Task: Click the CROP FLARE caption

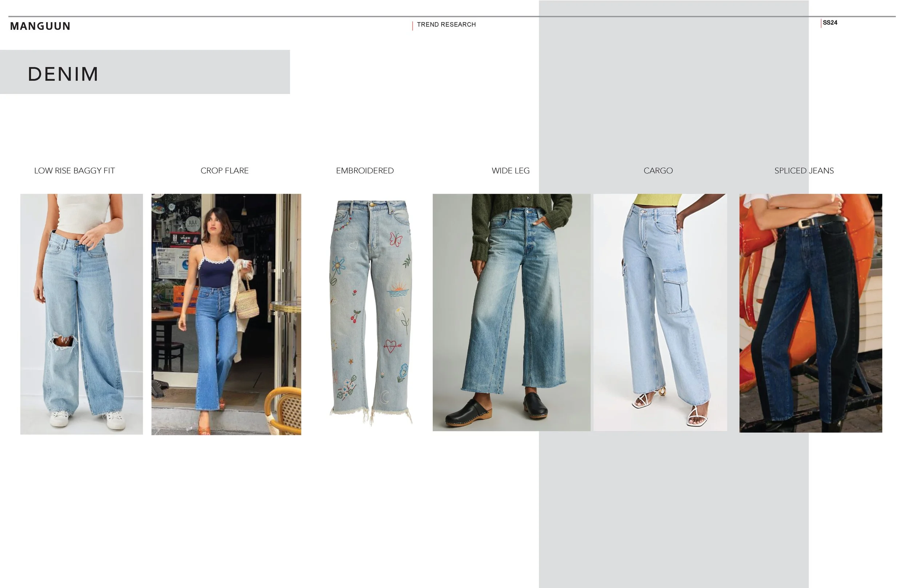Action: pos(225,171)
